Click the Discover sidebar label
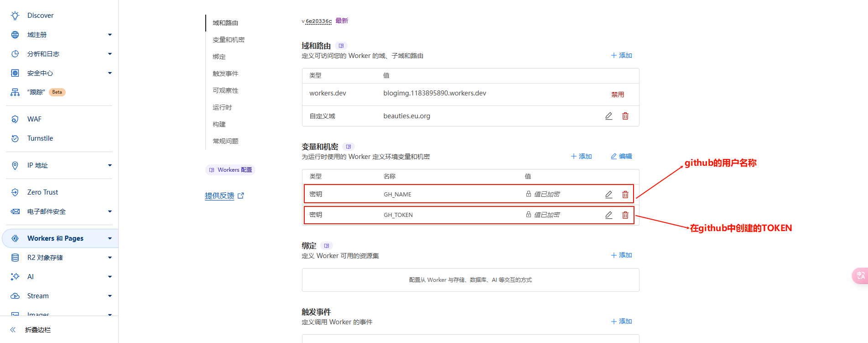The height and width of the screenshot is (343, 868). [40, 16]
